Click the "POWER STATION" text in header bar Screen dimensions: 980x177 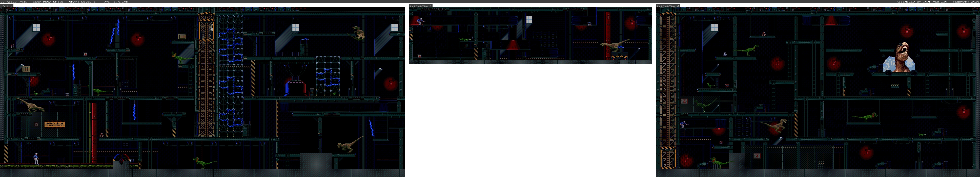tap(114, 2)
